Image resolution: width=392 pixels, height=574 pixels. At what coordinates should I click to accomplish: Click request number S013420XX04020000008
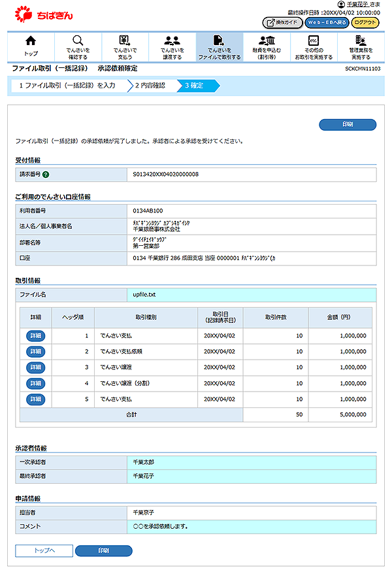pyautogui.click(x=165, y=175)
